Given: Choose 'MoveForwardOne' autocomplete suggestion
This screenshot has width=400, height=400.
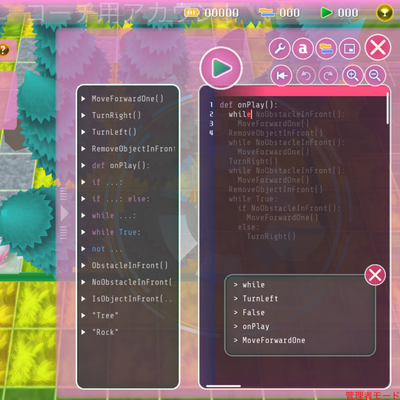Looking at the screenshot, I should click(x=273, y=340).
